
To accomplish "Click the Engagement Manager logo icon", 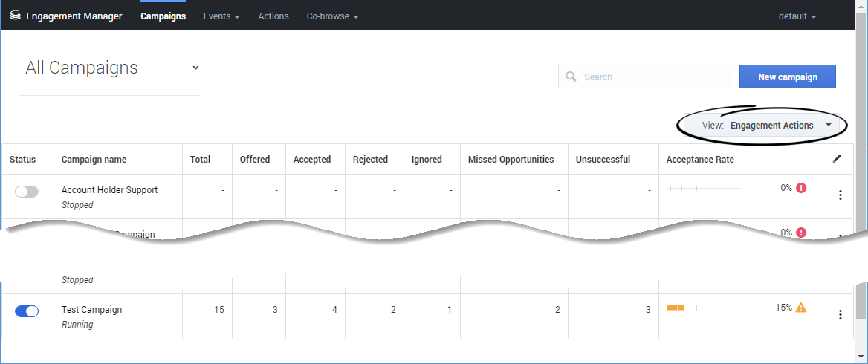I will (15, 16).
